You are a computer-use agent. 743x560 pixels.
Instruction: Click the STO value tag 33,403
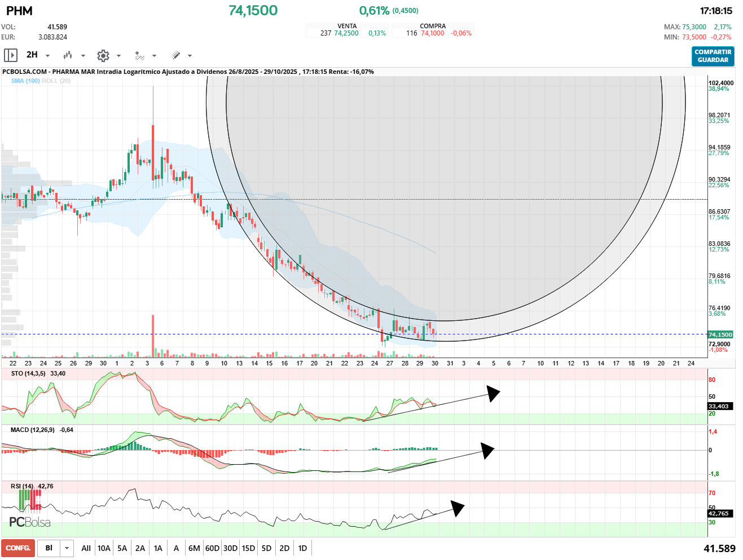(719, 406)
